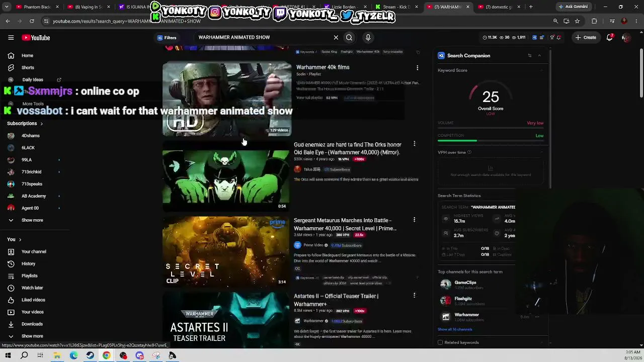Expand Show more under Subscriptions
Screen dimensions: 644x362
point(32,220)
